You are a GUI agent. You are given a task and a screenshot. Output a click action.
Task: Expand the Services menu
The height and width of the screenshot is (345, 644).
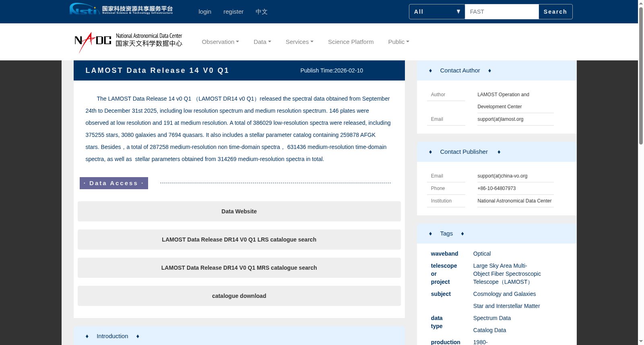299,42
